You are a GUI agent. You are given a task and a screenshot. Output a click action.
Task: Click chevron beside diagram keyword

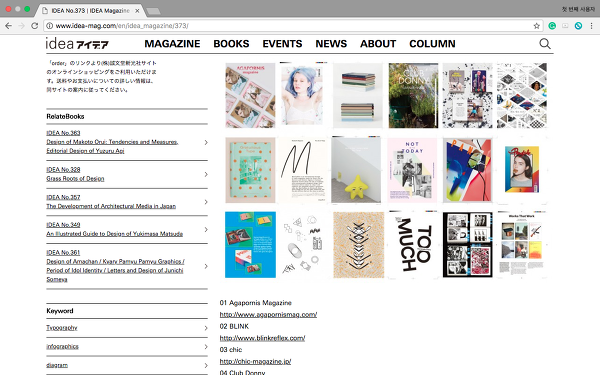pyautogui.click(x=206, y=365)
